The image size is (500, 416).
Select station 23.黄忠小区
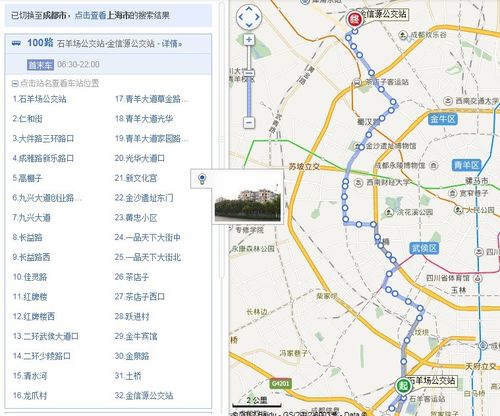[x=136, y=218]
